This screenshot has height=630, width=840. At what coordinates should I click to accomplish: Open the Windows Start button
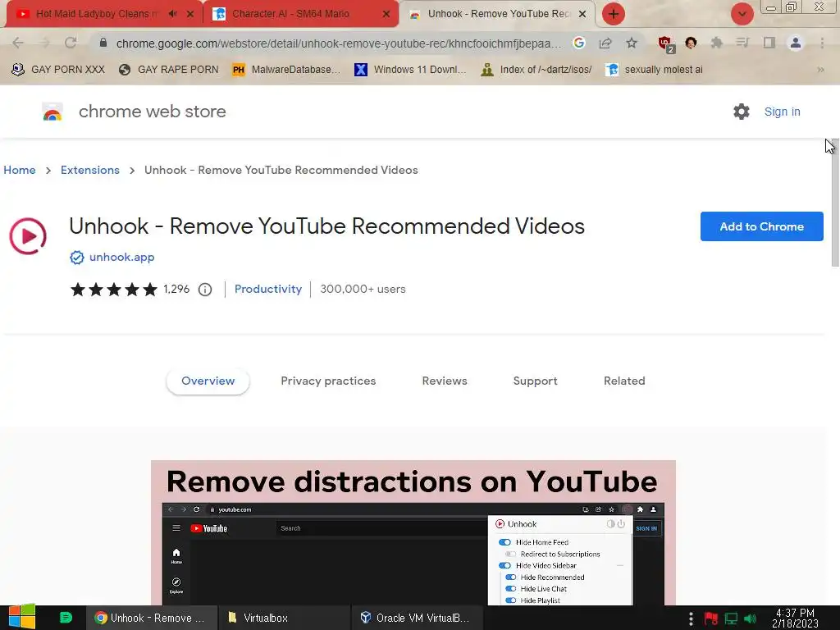pyautogui.click(x=22, y=617)
